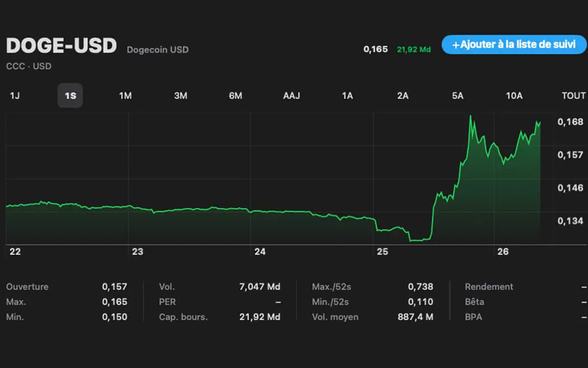Click the 0,146 y-axis label

pyautogui.click(x=570, y=187)
